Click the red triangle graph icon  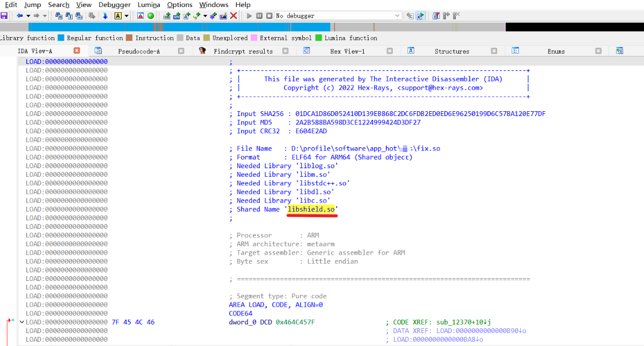coord(140,16)
